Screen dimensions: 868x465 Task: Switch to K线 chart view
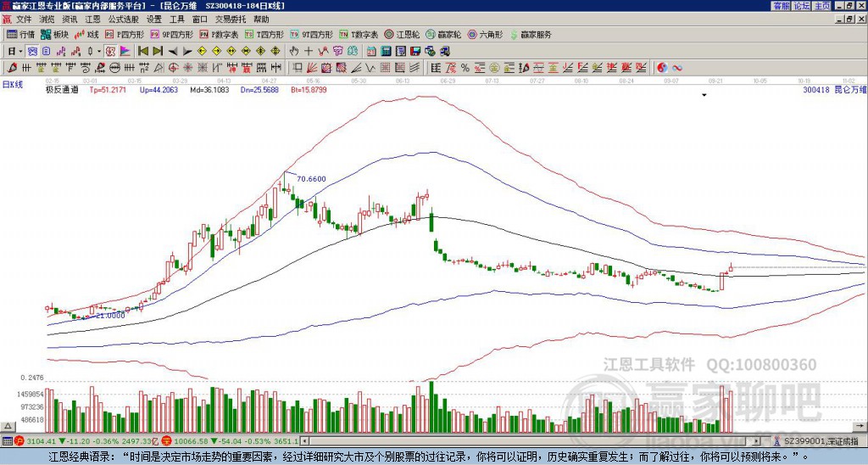86,34
